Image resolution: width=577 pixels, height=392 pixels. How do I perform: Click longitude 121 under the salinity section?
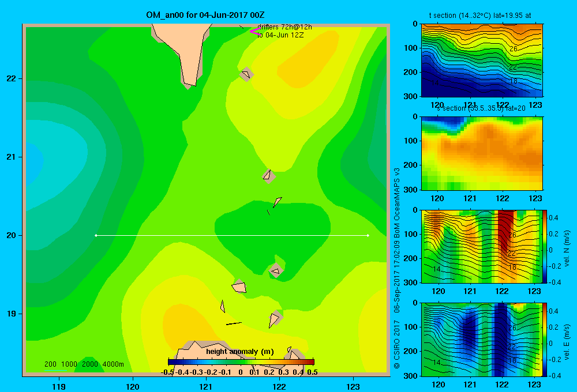tap(470, 198)
